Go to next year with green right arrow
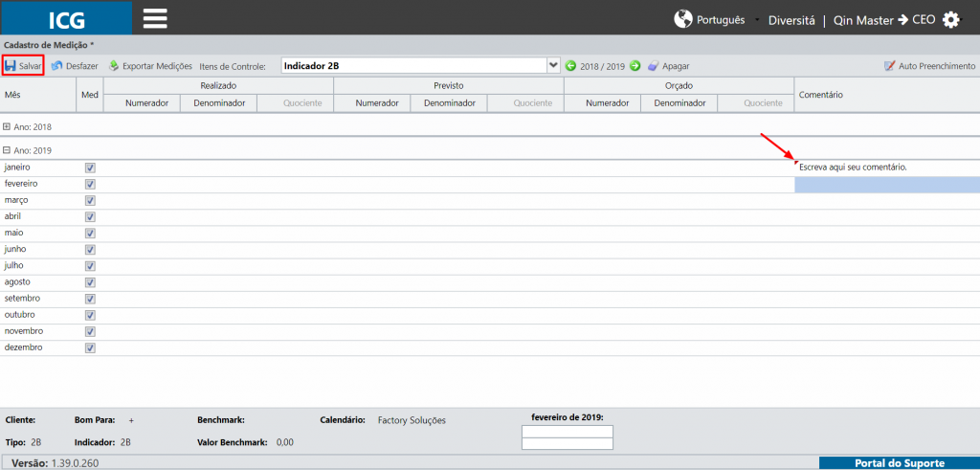Screen dimensions: 980x470 click(635, 66)
